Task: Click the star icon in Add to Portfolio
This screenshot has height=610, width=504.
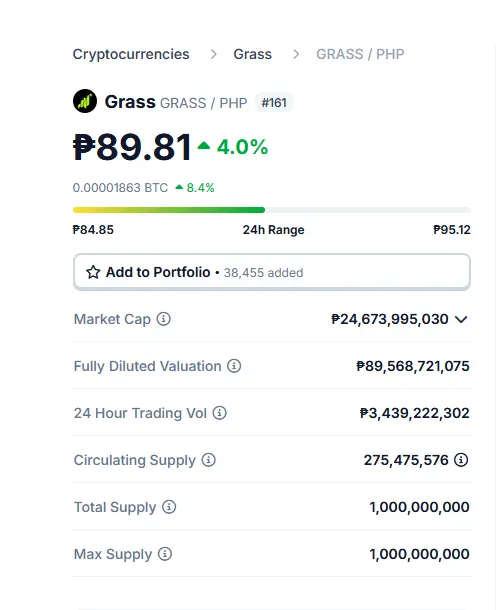Action: pos(93,272)
